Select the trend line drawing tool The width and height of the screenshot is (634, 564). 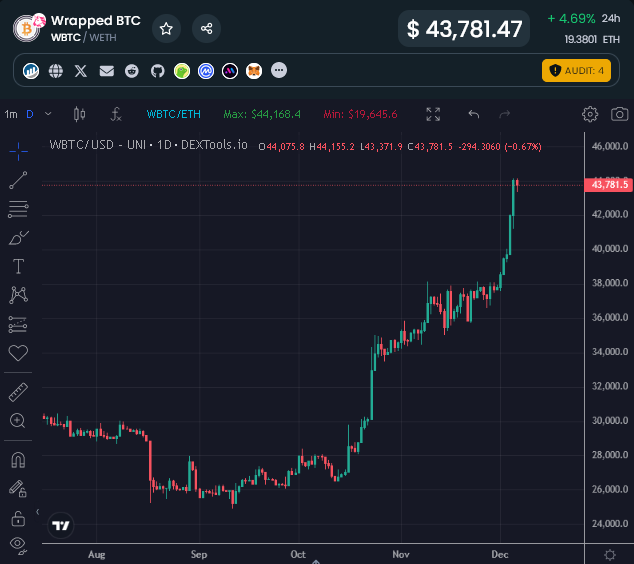18,180
